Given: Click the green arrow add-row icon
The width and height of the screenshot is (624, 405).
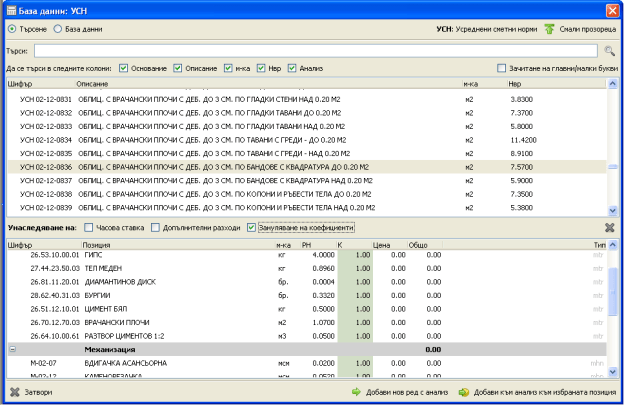Looking at the screenshot, I should tap(356, 393).
